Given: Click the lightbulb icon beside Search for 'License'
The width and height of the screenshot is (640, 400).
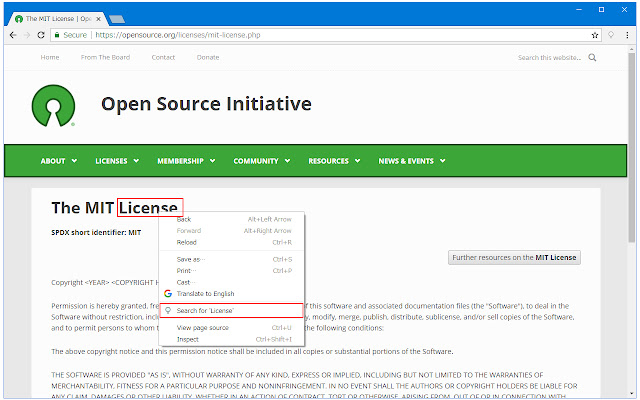Looking at the screenshot, I should pyautogui.click(x=168, y=311).
